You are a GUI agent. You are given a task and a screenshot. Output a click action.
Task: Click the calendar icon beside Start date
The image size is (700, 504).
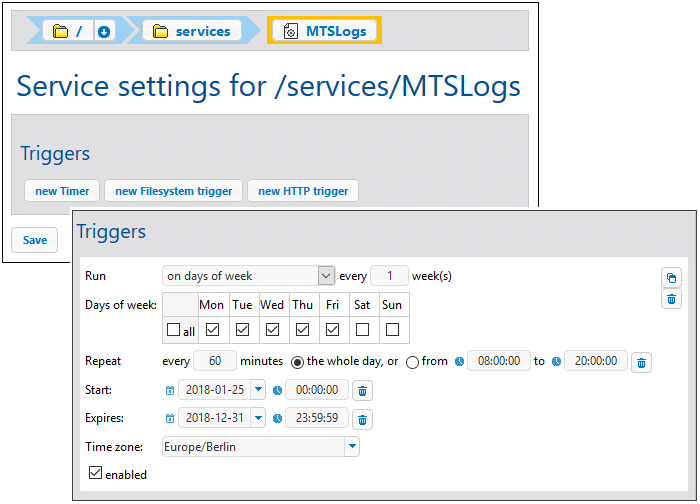(168, 391)
